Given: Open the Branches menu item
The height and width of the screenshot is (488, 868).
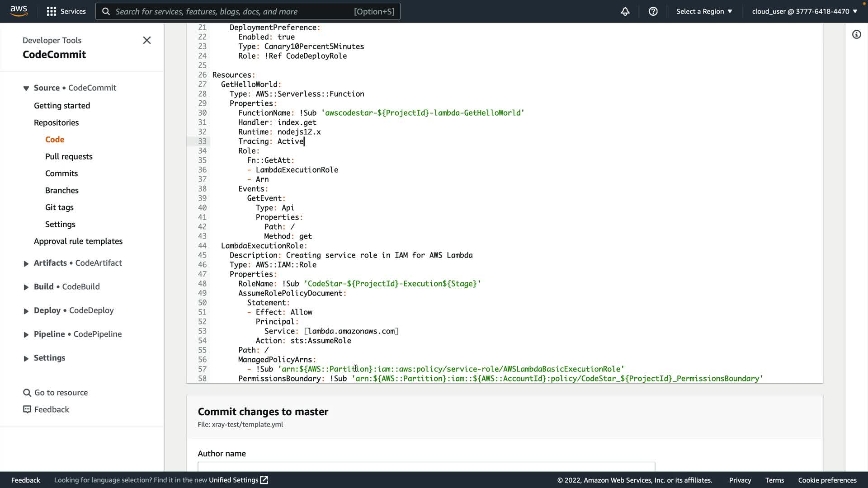Looking at the screenshot, I should [x=61, y=190].
